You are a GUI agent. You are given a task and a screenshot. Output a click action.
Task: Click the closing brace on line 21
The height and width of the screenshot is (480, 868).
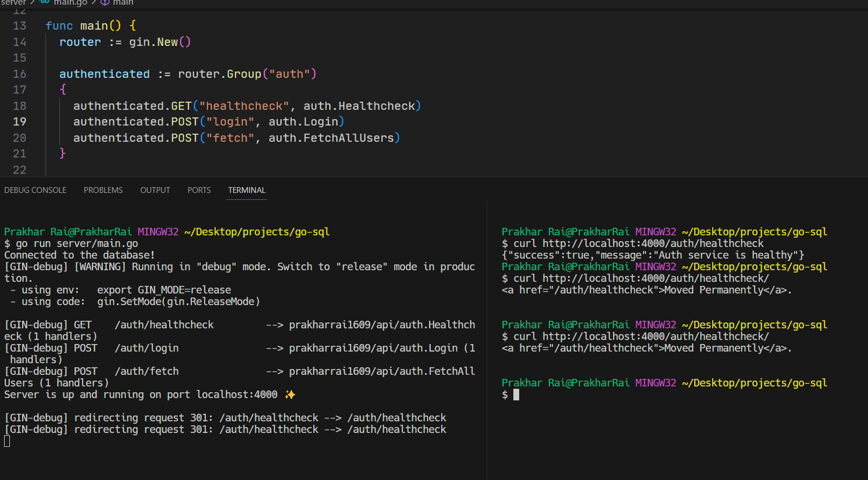(x=63, y=153)
